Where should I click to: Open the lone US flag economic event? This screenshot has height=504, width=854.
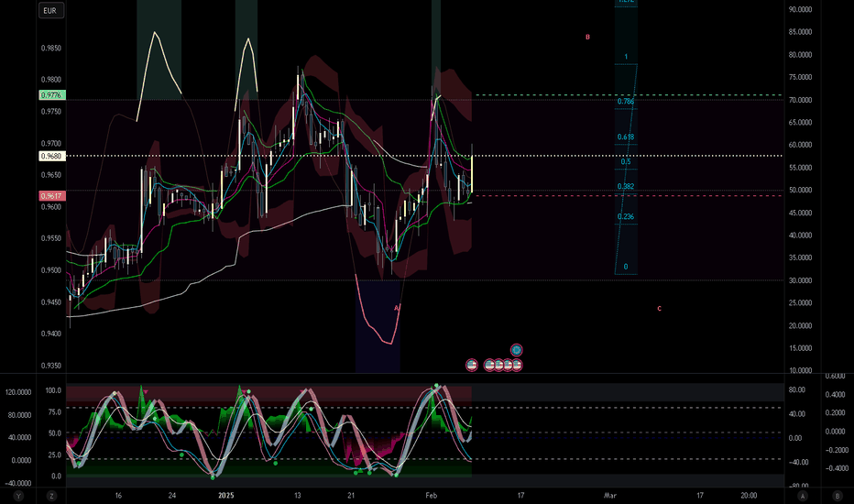click(472, 365)
